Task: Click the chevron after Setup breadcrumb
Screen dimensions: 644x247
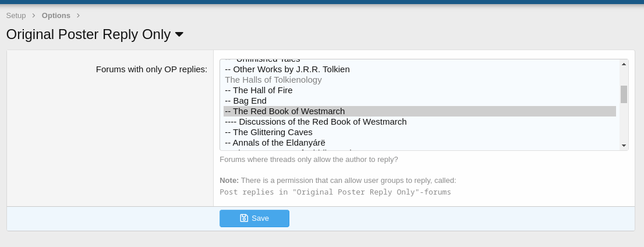Action: click(x=34, y=16)
